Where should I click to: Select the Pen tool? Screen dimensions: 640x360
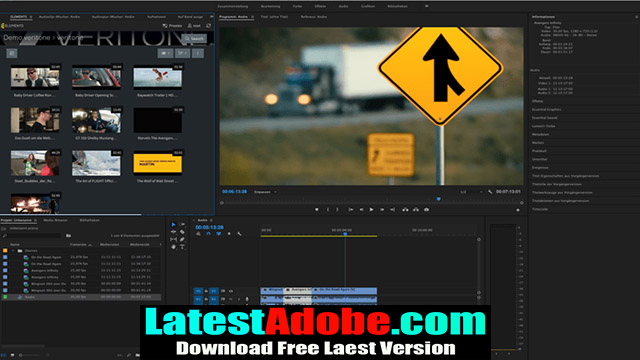[x=182, y=239]
